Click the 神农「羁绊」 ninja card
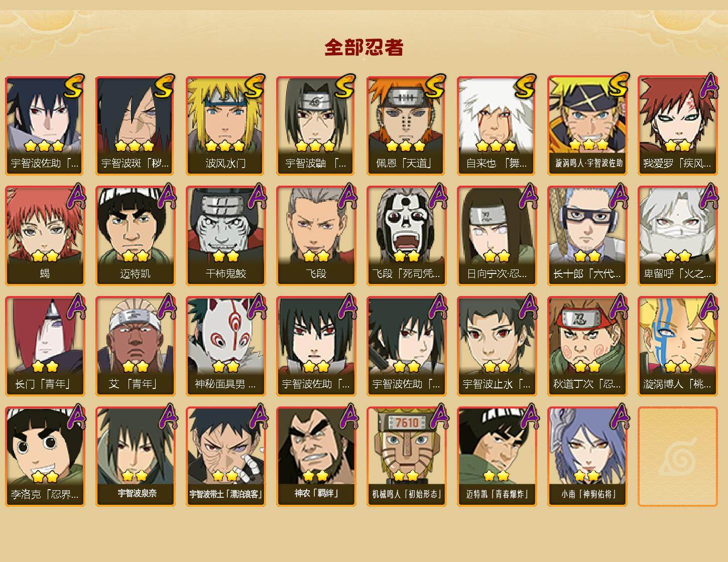Image resolution: width=728 pixels, height=562 pixels. (x=316, y=457)
